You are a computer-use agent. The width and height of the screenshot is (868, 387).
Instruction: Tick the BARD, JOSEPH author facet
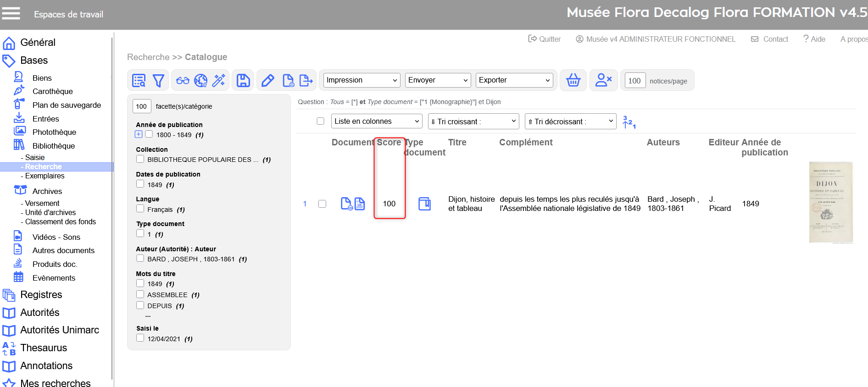coord(140,259)
